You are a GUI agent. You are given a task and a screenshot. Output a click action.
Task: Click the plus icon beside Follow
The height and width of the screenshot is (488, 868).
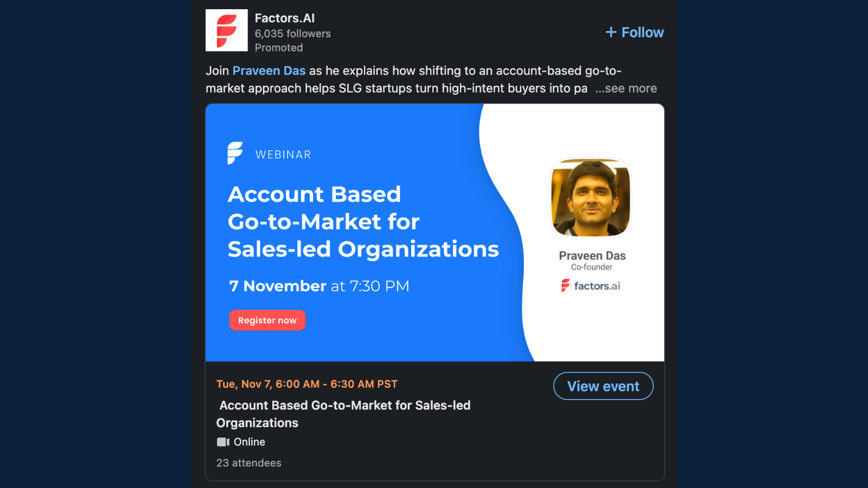point(610,32)
